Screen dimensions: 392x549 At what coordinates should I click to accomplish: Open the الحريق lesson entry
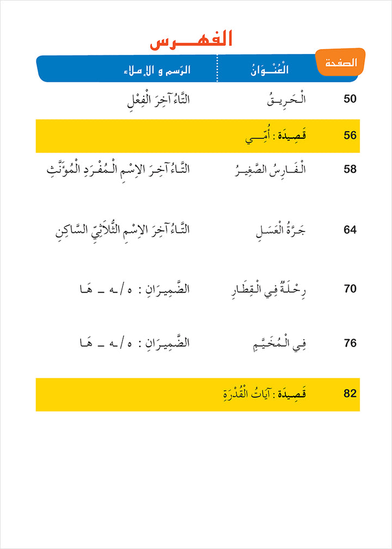point(285,99)
